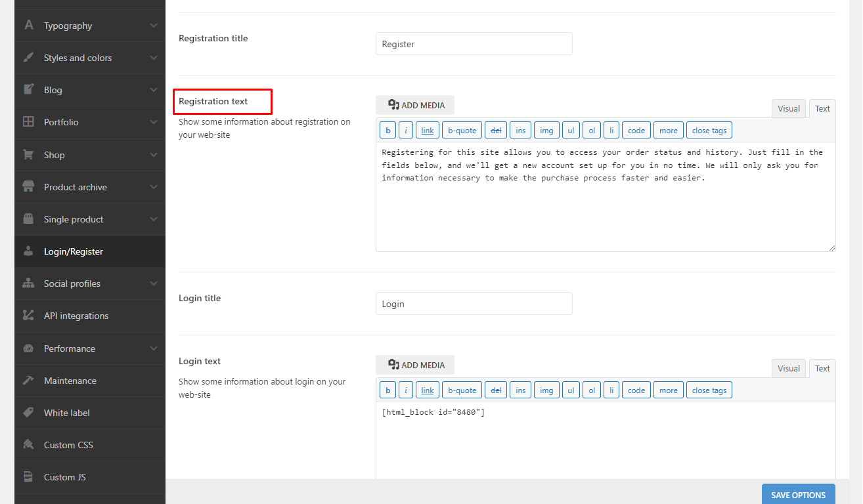
Task: Click inside the Registration text textarea
Action: point(606,197)
